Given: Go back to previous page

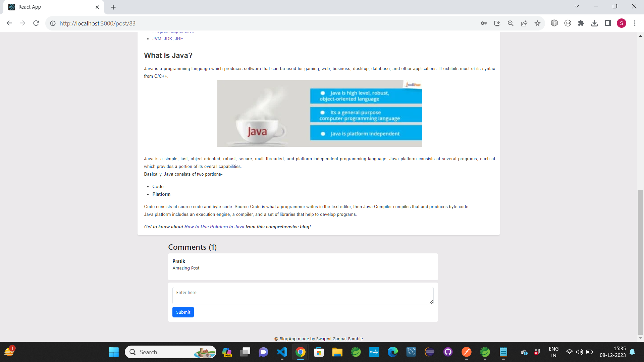Looking at the screenshot, I should coord(9,23).
